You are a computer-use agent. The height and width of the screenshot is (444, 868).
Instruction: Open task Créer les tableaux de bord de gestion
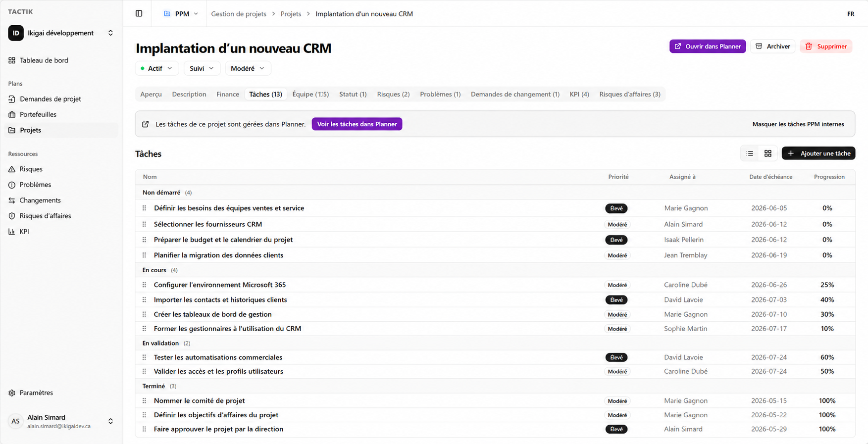coord(212,314)
